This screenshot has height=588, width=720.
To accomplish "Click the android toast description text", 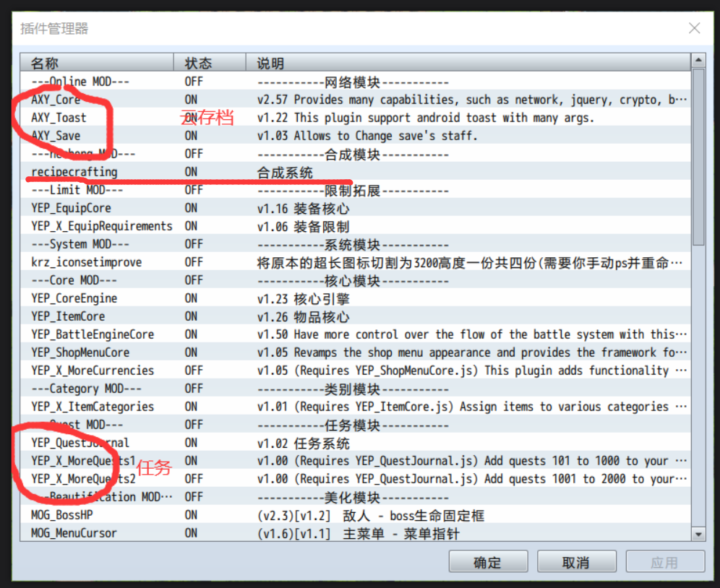I will tap(426, 118).
